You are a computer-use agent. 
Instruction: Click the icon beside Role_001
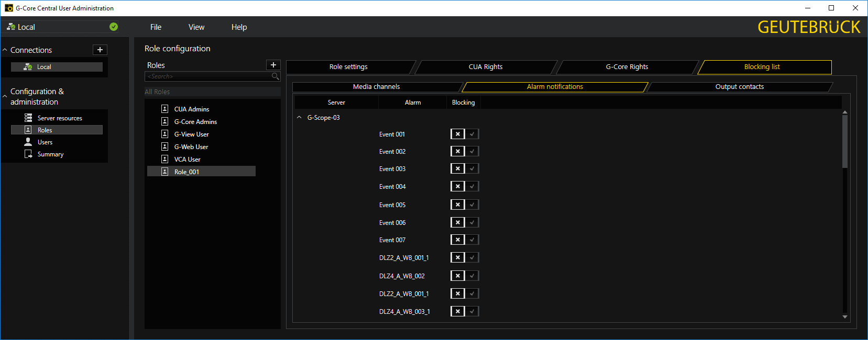tap(164, 172)
